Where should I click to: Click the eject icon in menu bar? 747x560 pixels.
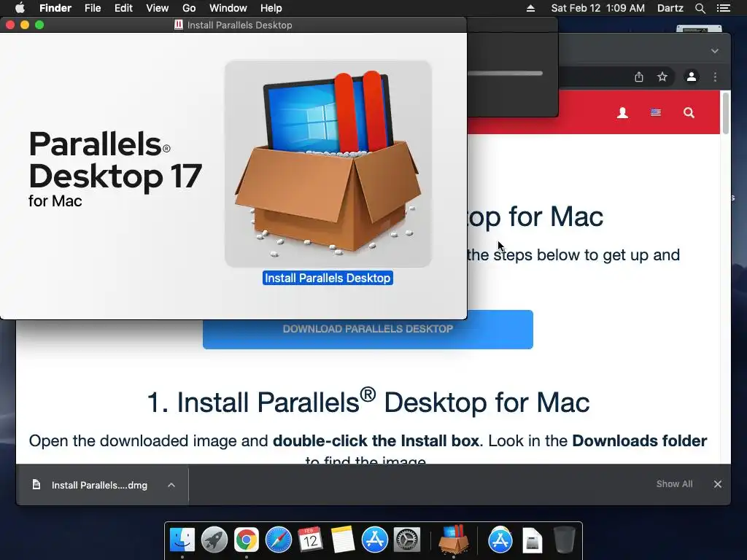[x=530, y=8]
